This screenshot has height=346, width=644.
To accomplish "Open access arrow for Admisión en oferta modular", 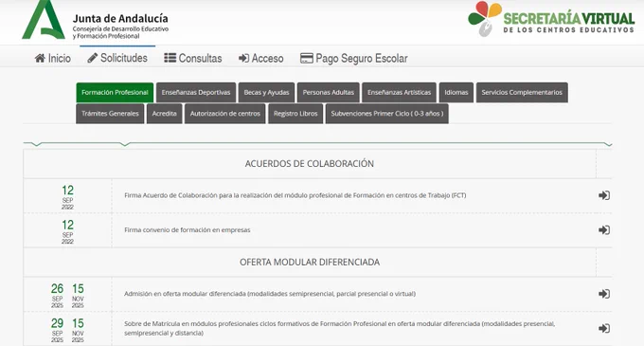I will click(604, 294).
